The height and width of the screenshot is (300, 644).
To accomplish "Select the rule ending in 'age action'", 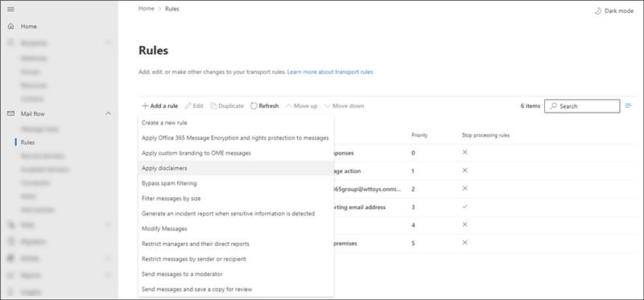I will [x=348, y=171].
